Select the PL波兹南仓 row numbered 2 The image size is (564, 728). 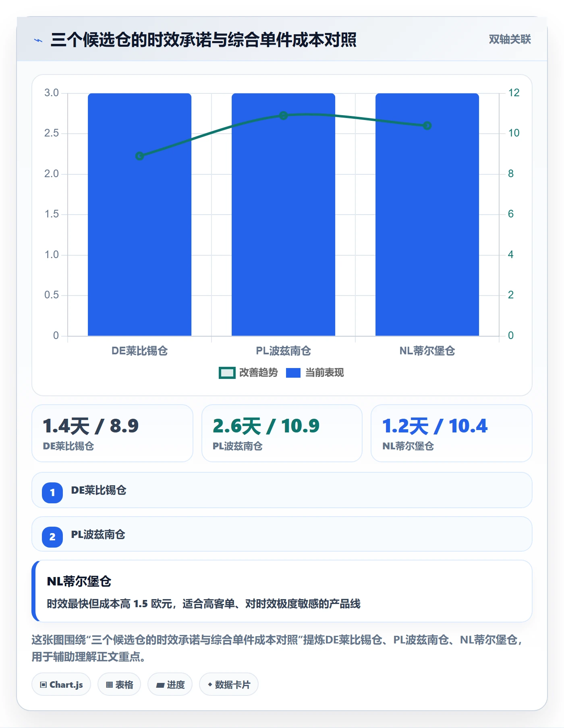click(x=282, y=534)
